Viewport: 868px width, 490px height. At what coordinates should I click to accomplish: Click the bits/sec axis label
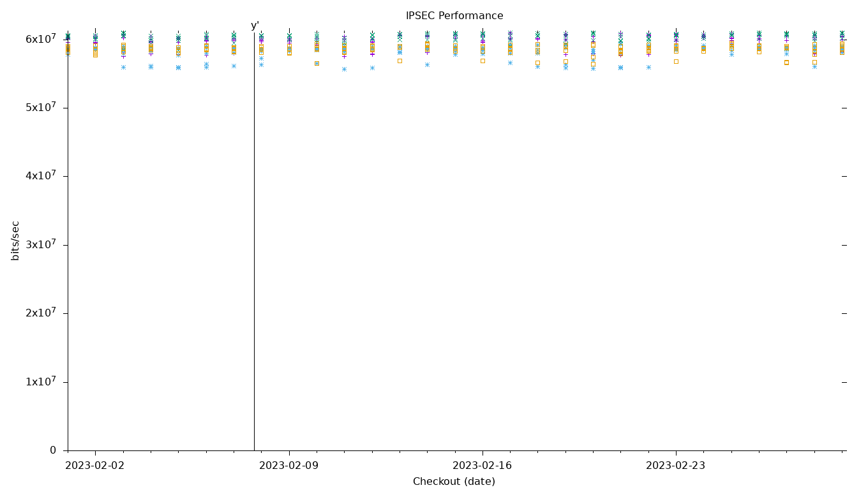(x=15, y=241)
